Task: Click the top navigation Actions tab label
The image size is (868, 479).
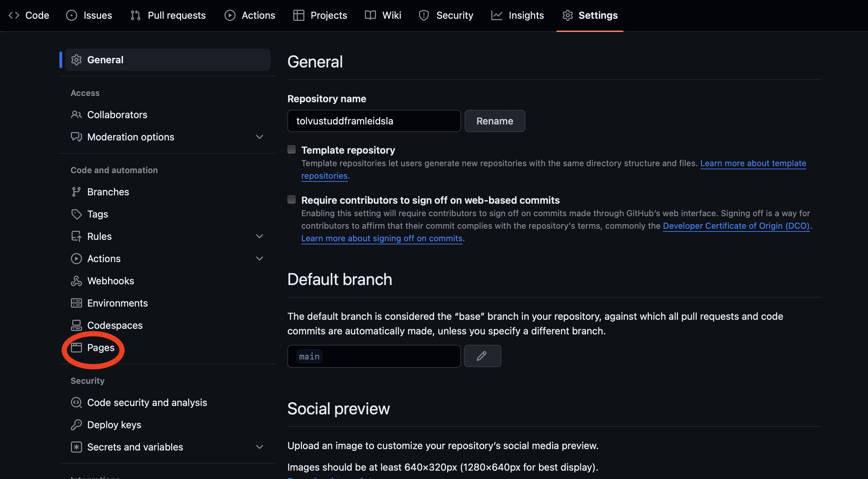Action: (x=259, y=15)
